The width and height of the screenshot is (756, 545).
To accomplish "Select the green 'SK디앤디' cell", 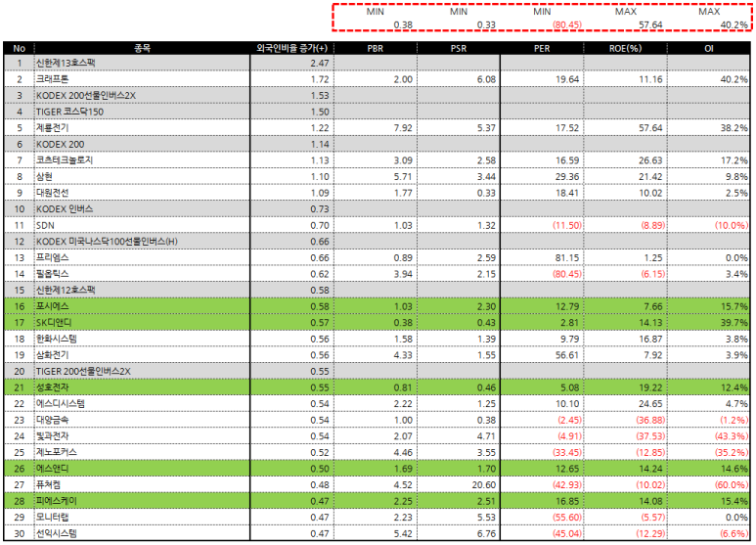I will (x=142, y=323).
